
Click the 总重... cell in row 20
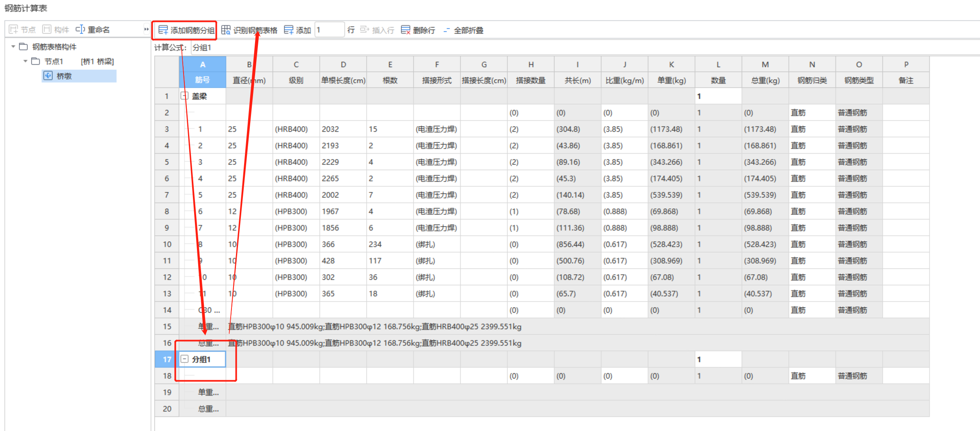tap(202, 409)
